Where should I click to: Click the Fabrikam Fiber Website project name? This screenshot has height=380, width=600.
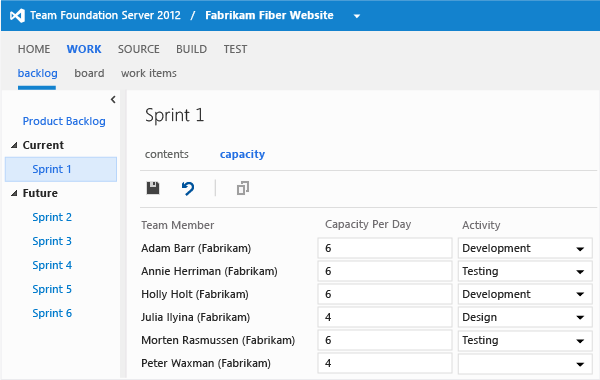click(x=269, y=15)
